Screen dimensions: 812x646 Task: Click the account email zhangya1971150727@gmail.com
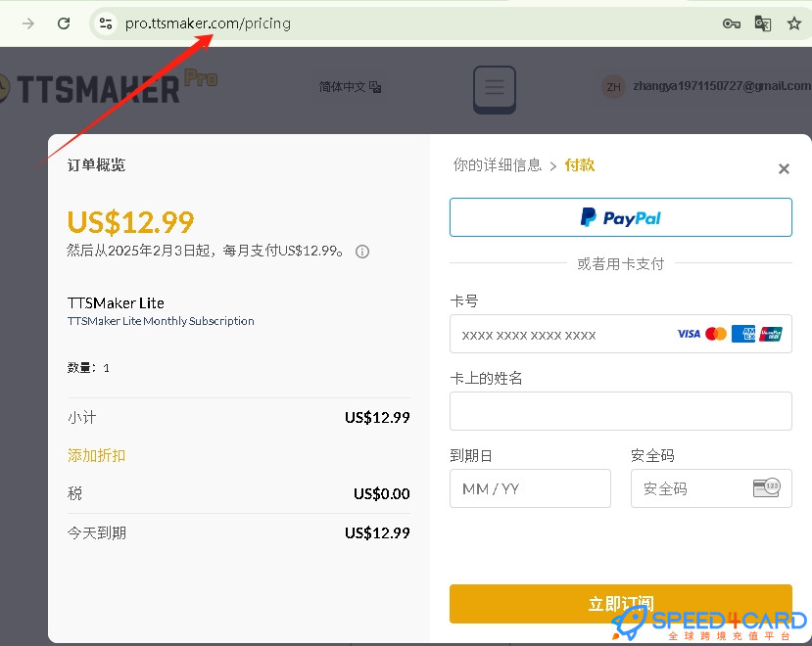coord(722,86)
